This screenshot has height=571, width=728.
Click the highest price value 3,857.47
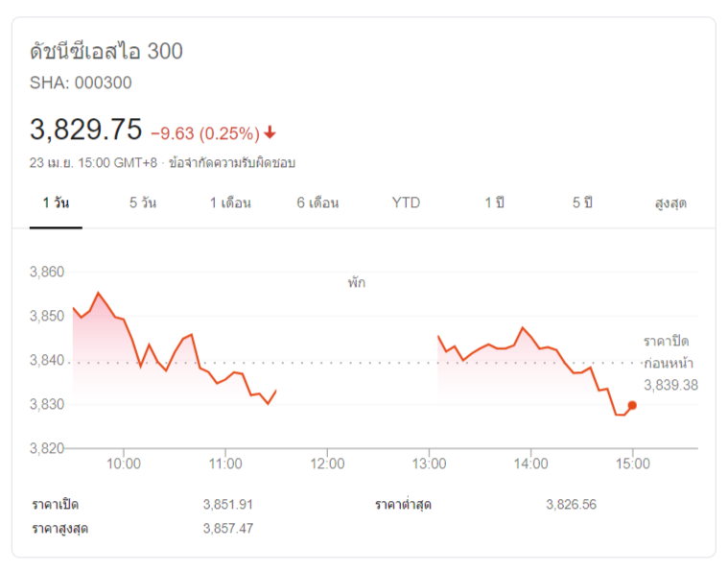(228, 529)
